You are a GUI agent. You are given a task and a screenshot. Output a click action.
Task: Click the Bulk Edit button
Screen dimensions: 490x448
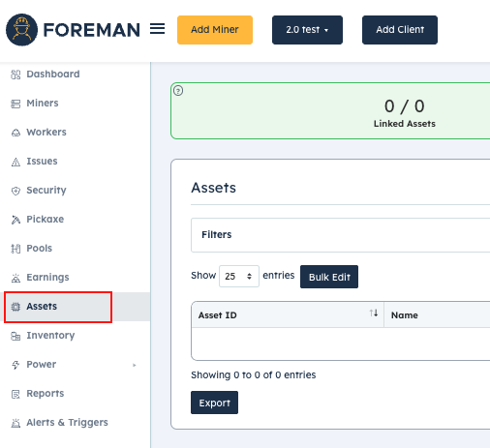pyautogui.click(x=329, y=277)
